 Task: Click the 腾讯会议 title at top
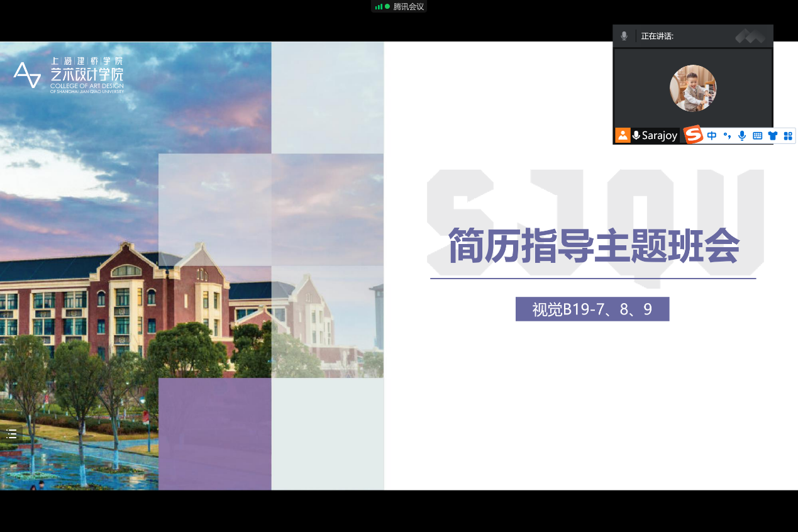(408, 7)
